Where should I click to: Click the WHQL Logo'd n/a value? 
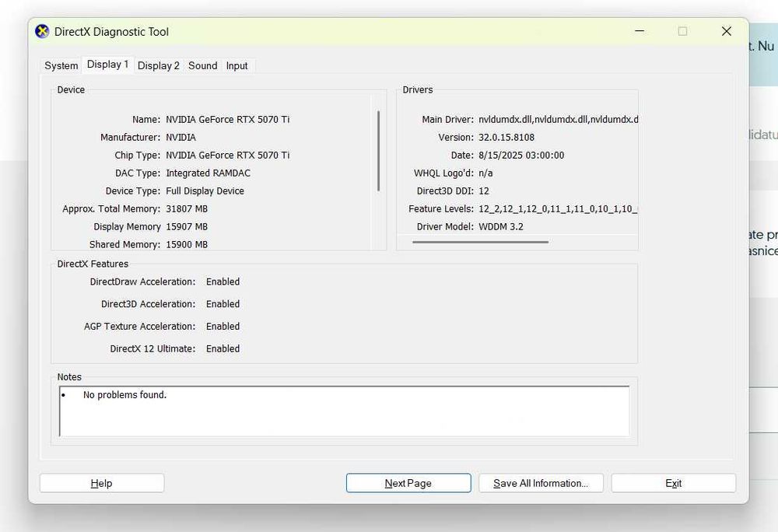485,173
